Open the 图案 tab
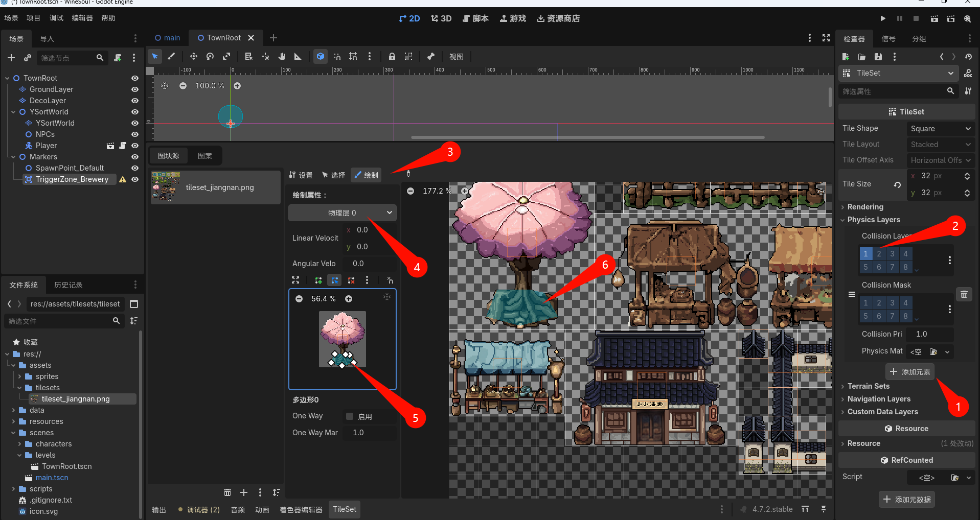Screen dimensions: 980x520 [x=205, y=156]
